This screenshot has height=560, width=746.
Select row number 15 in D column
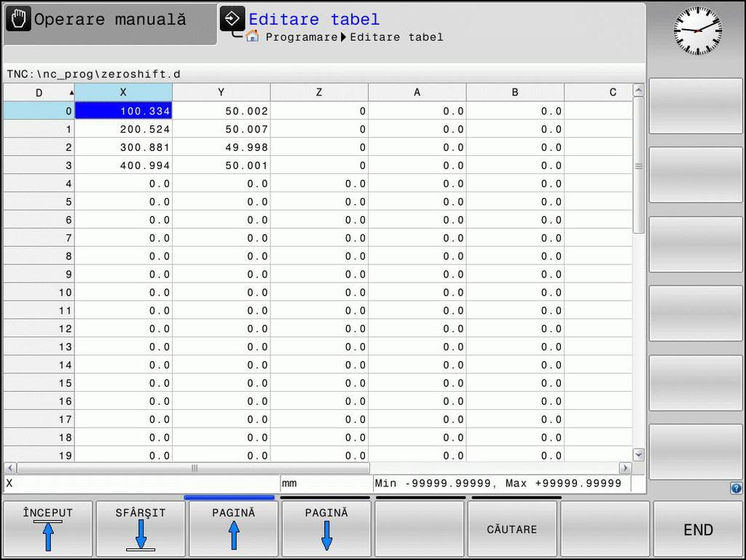pyautogui.click(x=39, y=383)
